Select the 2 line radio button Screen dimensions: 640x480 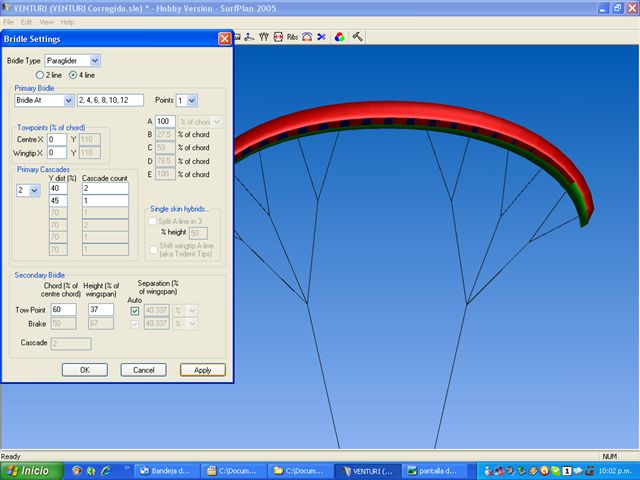pos(41,75)
